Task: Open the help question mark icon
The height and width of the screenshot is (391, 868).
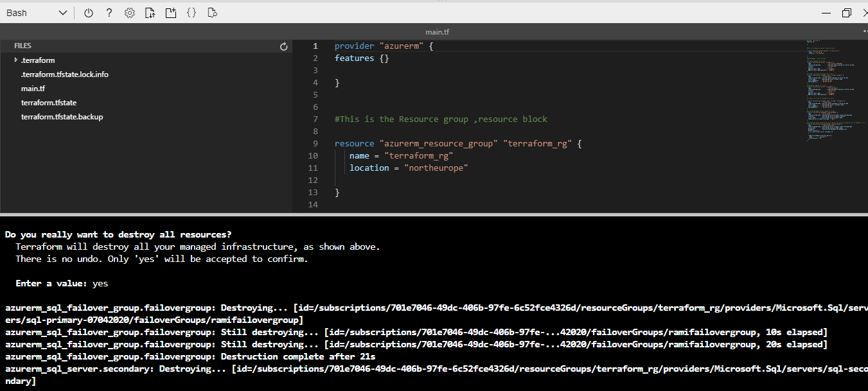Action: click(x=109, y=13)
